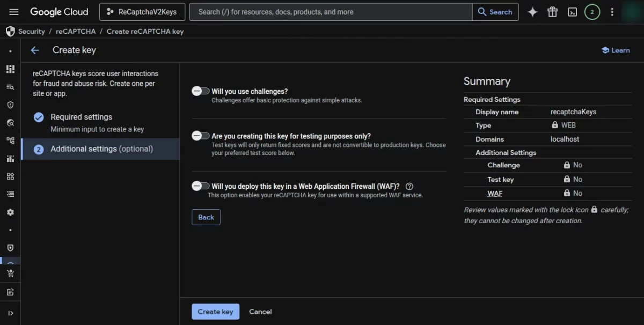
Task: Open the shopping cart Marketplace sidebar icon
Action: coord(10,274)
